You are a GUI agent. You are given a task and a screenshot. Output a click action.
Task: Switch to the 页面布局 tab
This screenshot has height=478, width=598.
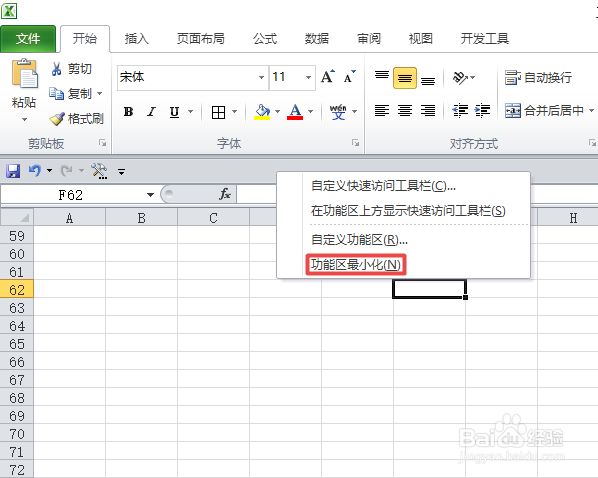click(x=201, y=39)
